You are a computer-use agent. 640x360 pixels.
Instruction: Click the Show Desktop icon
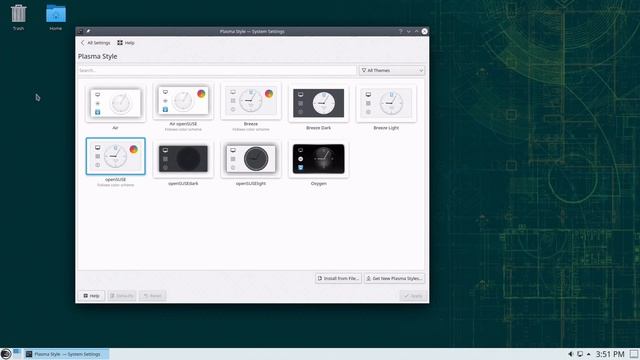[x=634, y=354]
